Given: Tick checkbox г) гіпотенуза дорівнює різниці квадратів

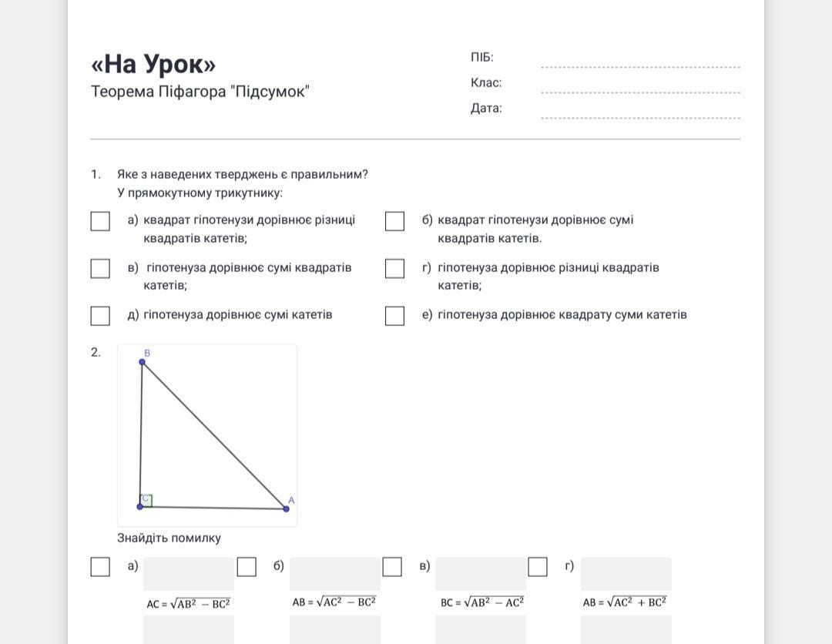Looking at the screenshot, I should tap(394, 268).
